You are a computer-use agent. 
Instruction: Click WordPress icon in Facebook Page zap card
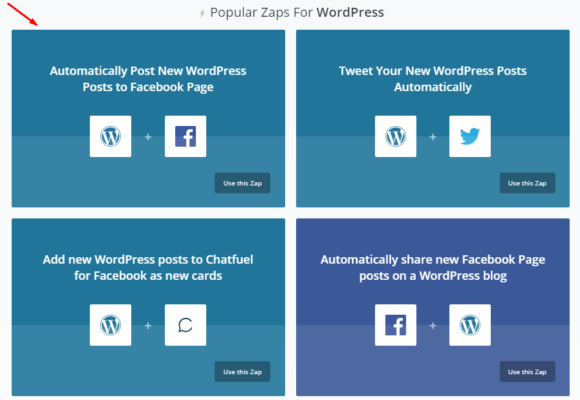pyautogui.click(x=110, y=136)
